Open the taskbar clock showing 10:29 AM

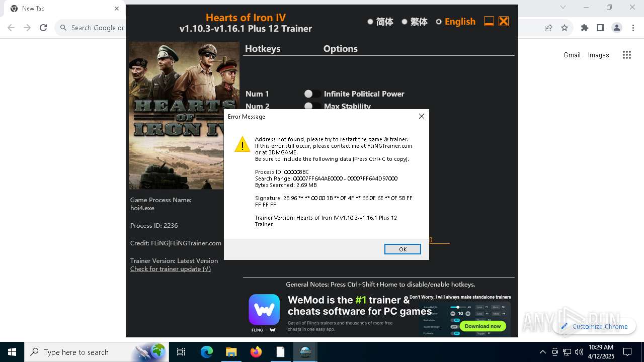(601, 352)
